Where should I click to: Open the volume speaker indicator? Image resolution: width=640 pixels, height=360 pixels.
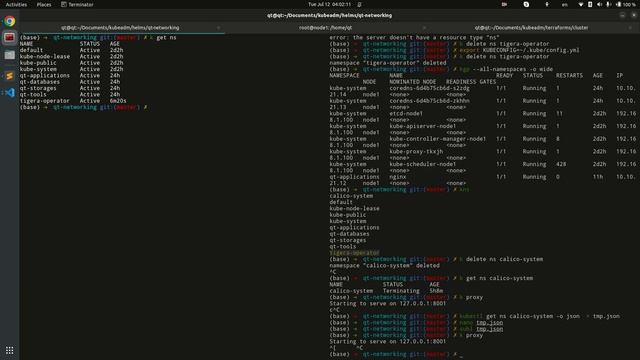599,4
